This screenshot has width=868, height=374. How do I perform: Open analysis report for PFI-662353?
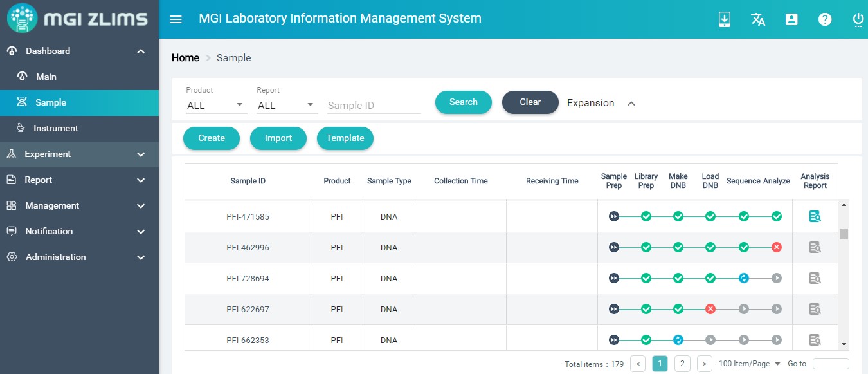point(815,340)
